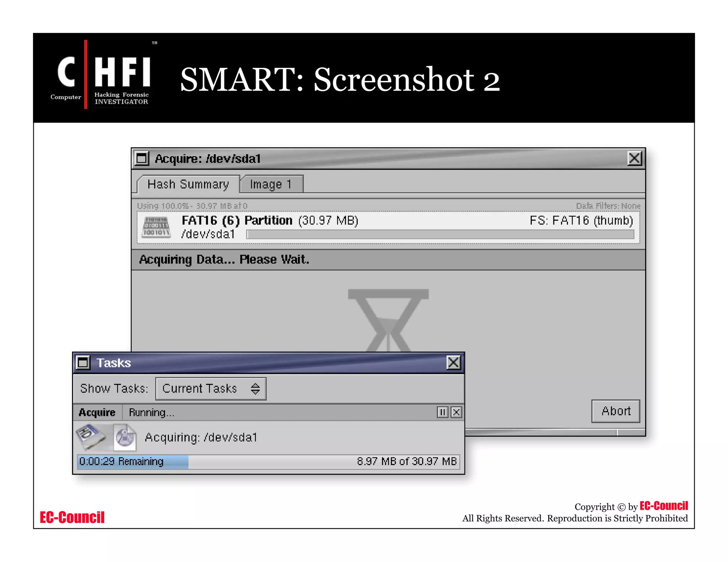Click the 0:00:29 Remaining progress bar
This screenshot has width=728, height=562.
point(268,461)
